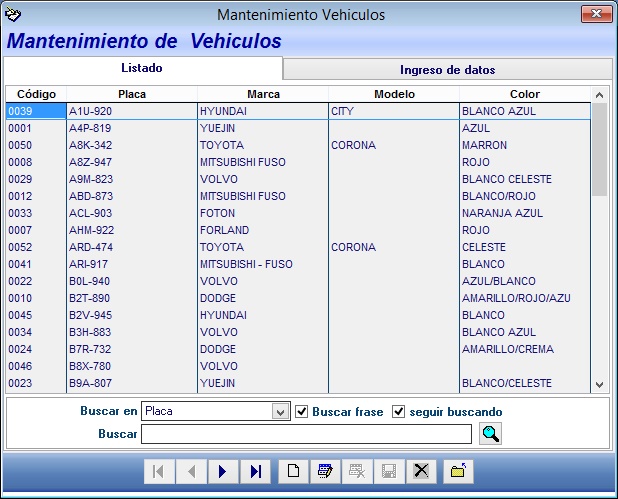
Task: Go to the first record button
Action: [159, 471]
